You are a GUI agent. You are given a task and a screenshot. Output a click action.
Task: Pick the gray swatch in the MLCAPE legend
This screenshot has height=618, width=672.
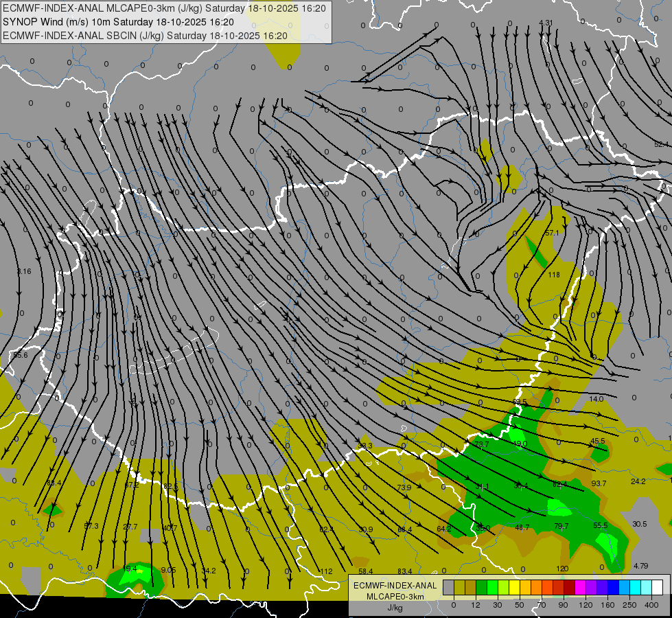pos(449,587)
